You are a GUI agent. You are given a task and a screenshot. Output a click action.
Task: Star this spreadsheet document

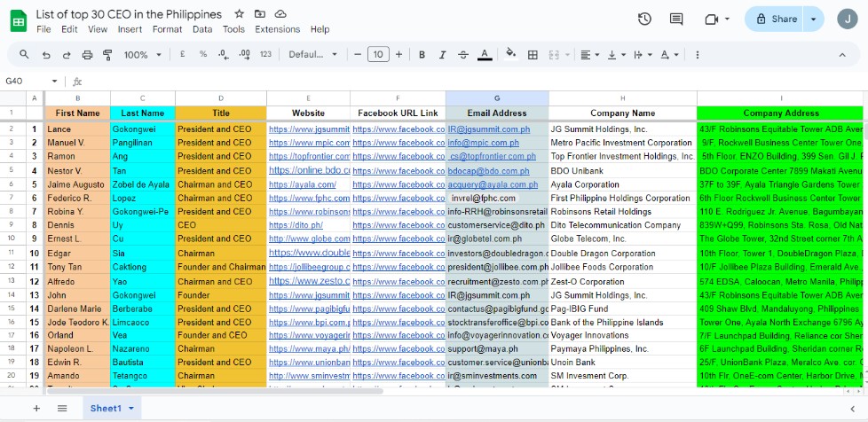[239, 14]
